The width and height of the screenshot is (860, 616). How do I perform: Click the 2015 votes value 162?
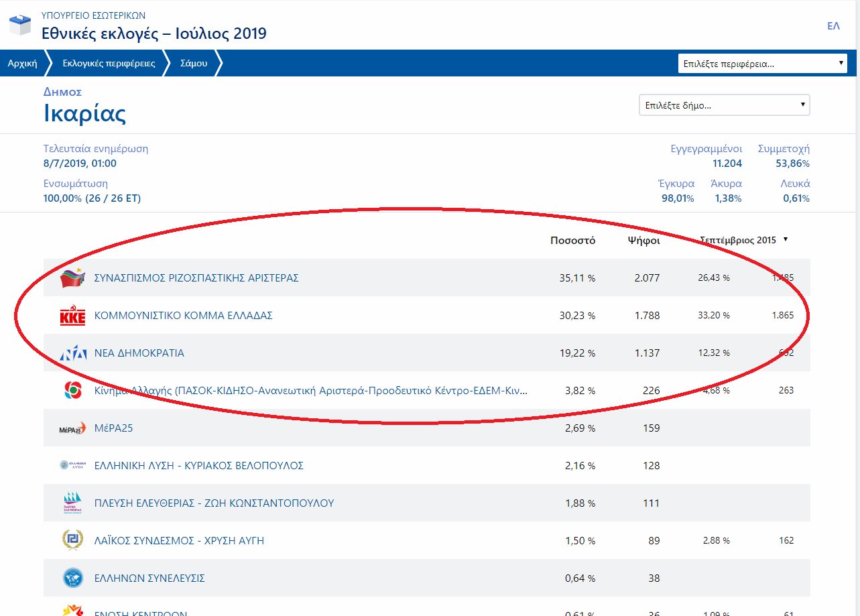(786, 540)
